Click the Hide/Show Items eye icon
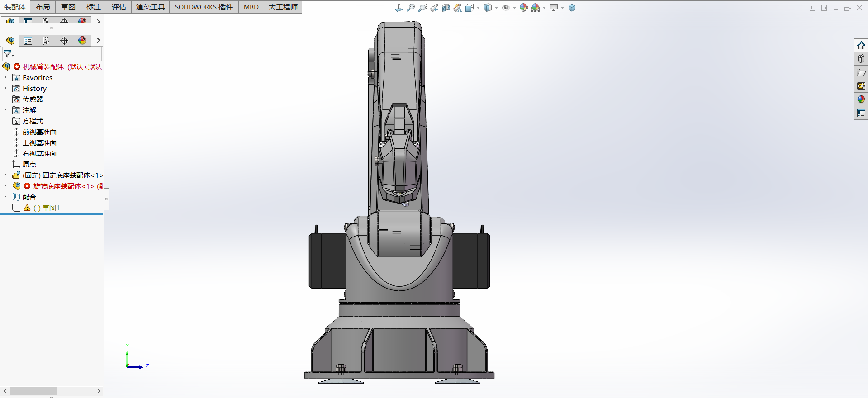 (506, 8)
